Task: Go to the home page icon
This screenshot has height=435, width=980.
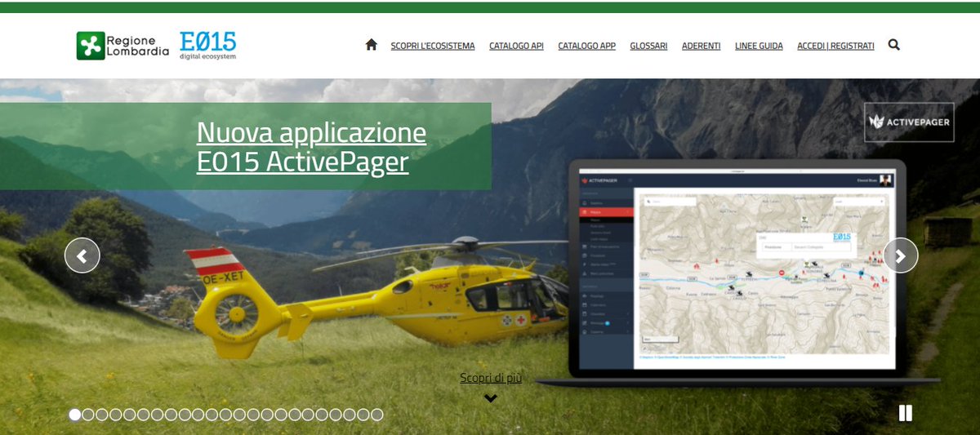Action: click(371, 45)
